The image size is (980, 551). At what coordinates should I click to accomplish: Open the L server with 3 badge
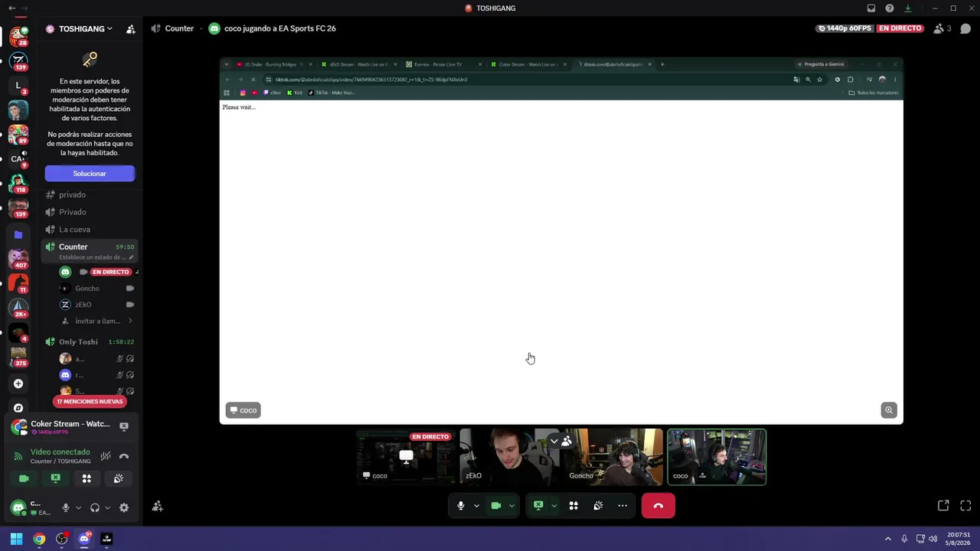click(18, 86)
